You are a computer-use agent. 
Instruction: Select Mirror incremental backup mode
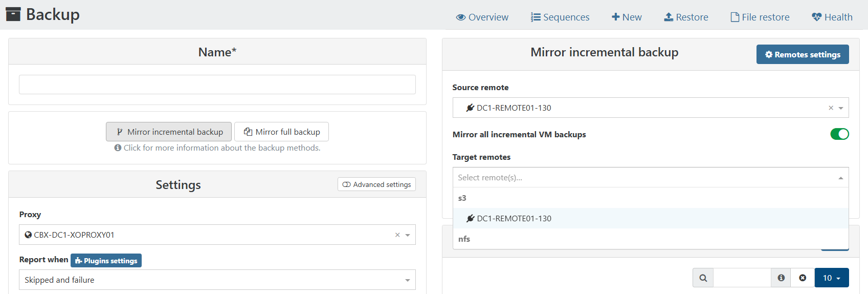pos(169,132)
